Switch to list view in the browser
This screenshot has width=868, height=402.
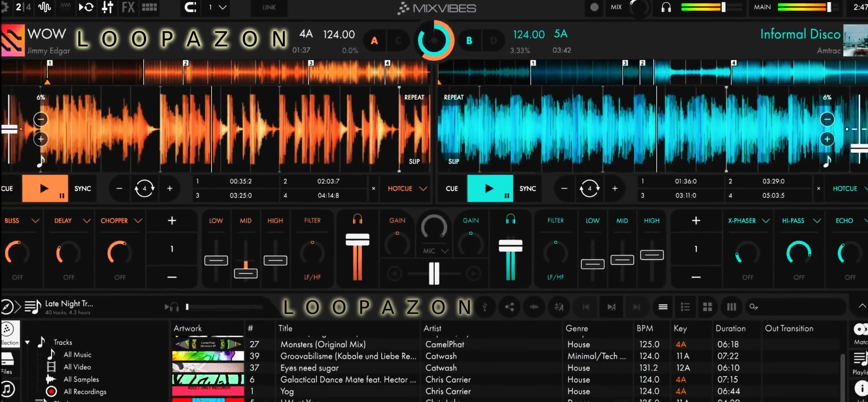663,307
